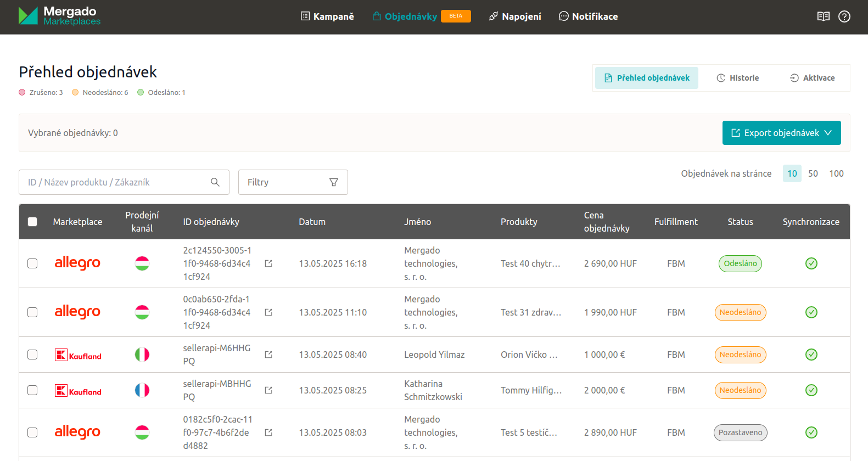Click the Italian flag channel icon
Screen dimensions: 868x461
(142, 355)
